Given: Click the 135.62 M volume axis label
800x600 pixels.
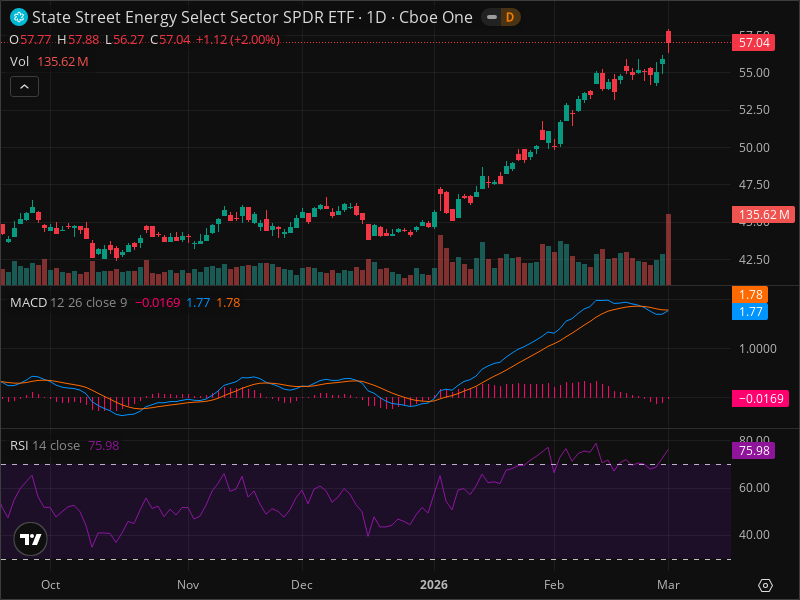Looking at the screenshot, I should tap(763, 215).
